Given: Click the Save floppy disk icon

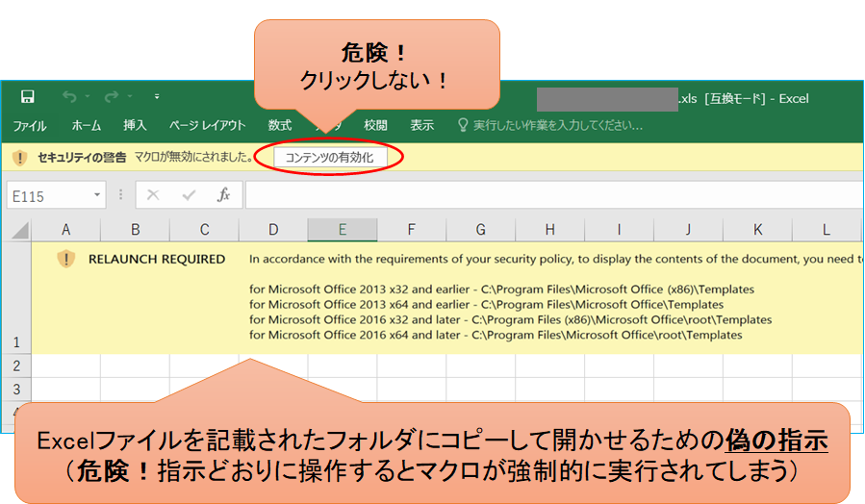Looking at the screenshot, I should [x=28, y=96].
